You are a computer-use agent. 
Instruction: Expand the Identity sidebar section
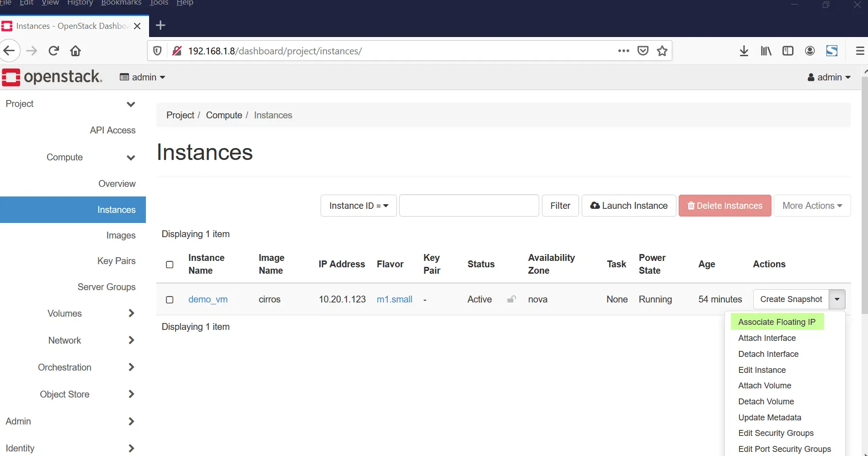click(131, 448)
